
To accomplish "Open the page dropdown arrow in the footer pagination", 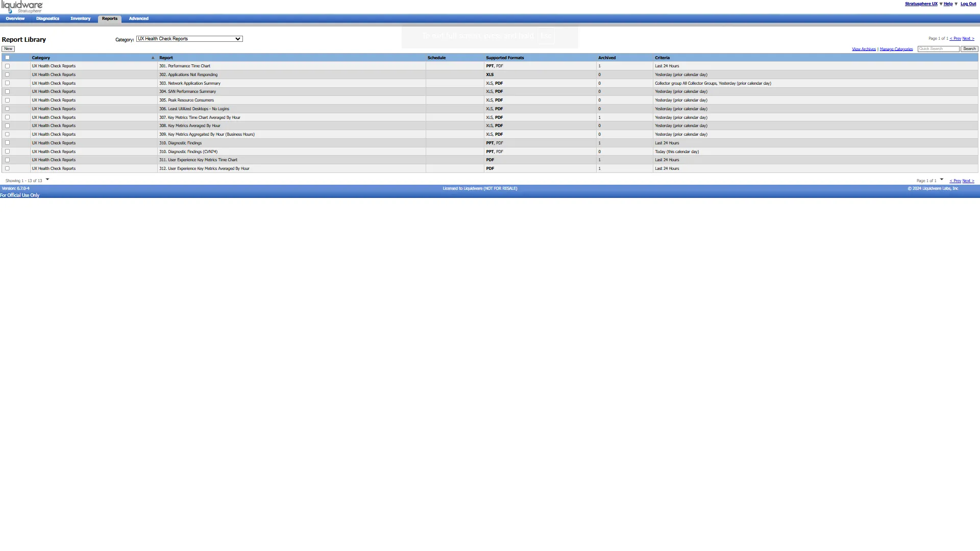I will (x=942, y=179).
